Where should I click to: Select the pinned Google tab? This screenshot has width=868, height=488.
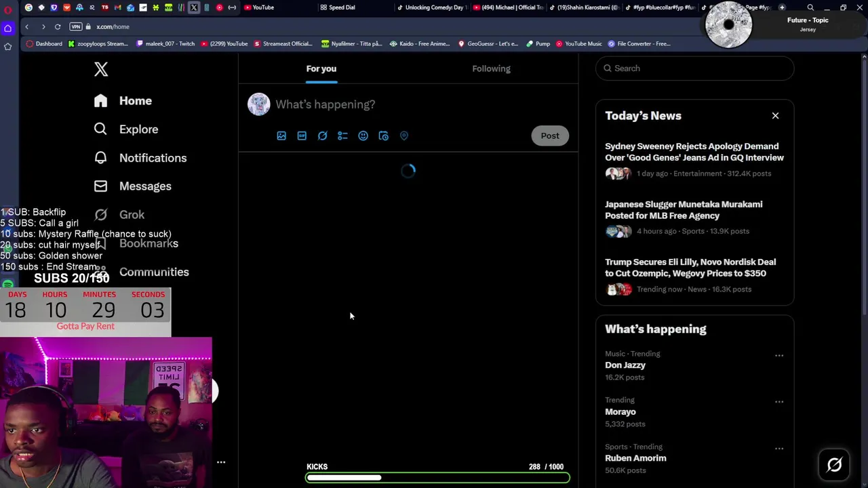(28, 7)
